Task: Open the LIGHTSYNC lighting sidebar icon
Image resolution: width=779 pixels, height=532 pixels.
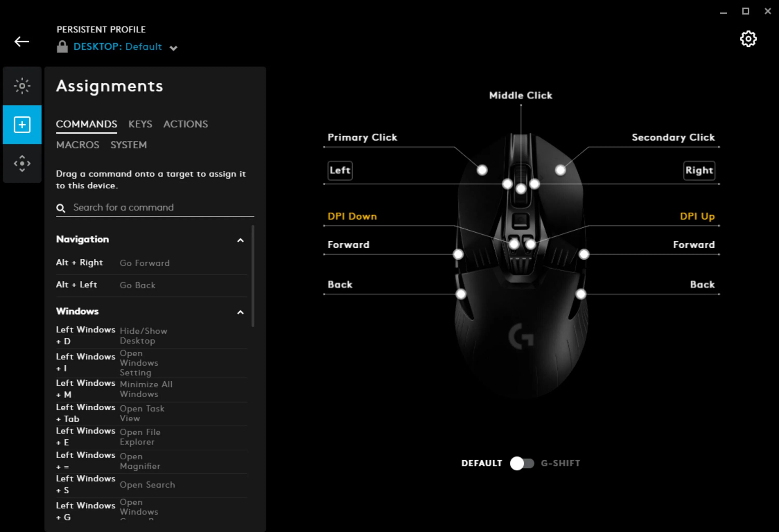Action: pos(22,86)
